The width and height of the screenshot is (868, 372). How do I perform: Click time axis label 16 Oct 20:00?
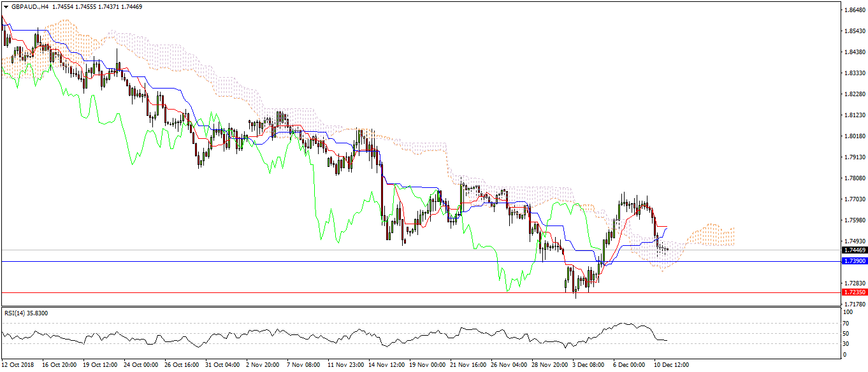click(59, 366)
